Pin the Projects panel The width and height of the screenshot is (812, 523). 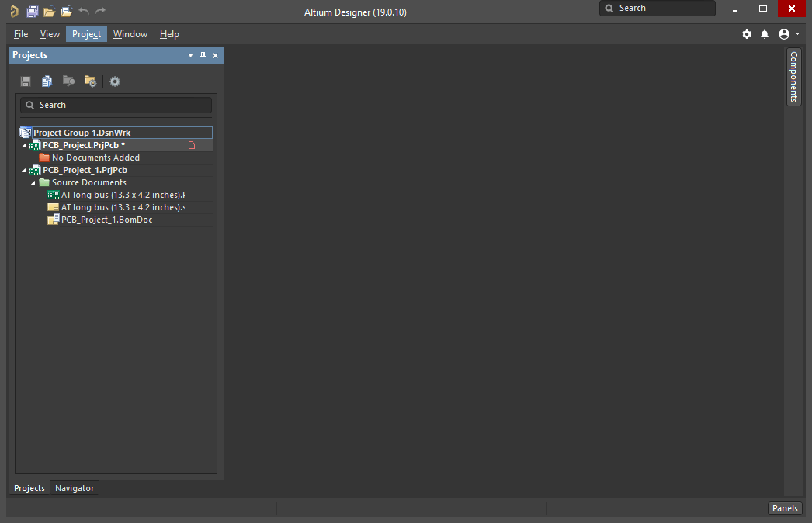[x=203, y=55]
